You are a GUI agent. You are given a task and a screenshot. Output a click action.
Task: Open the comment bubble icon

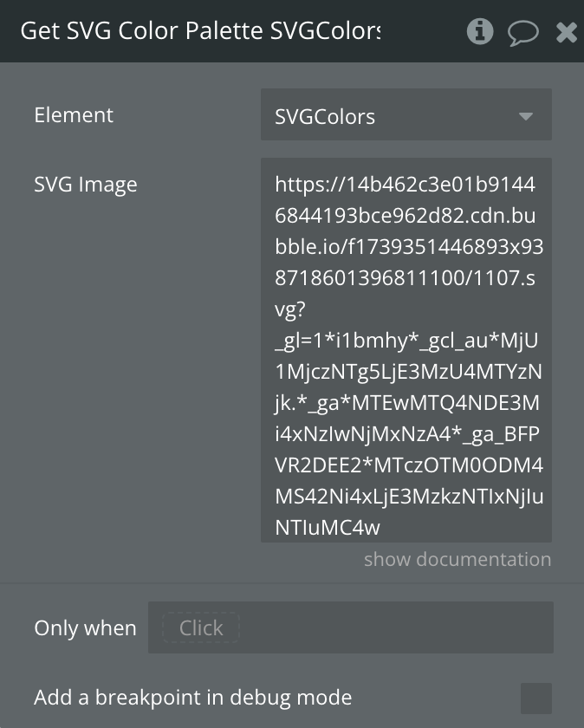coord(522,33)
